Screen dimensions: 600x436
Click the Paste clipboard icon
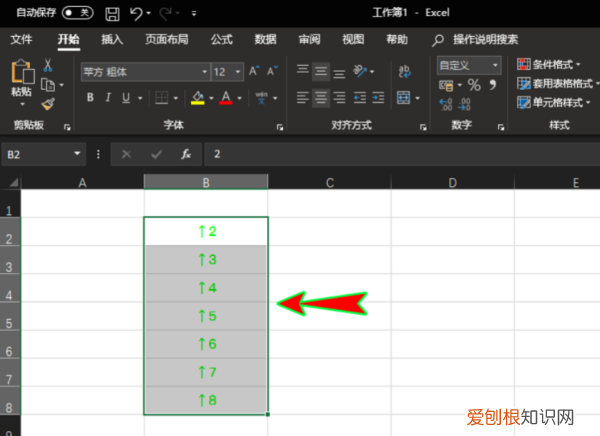point(22,72)
